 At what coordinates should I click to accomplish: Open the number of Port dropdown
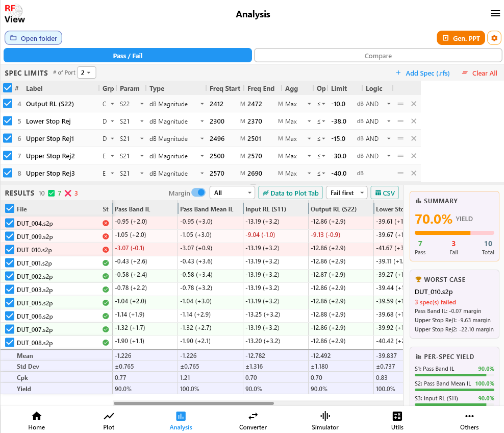coord(87,73)
